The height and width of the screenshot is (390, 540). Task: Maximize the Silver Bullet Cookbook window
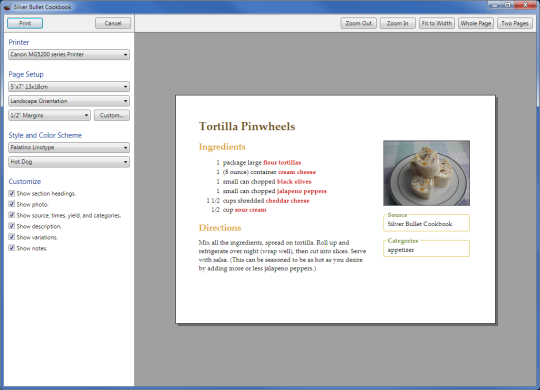coord(508,5)
